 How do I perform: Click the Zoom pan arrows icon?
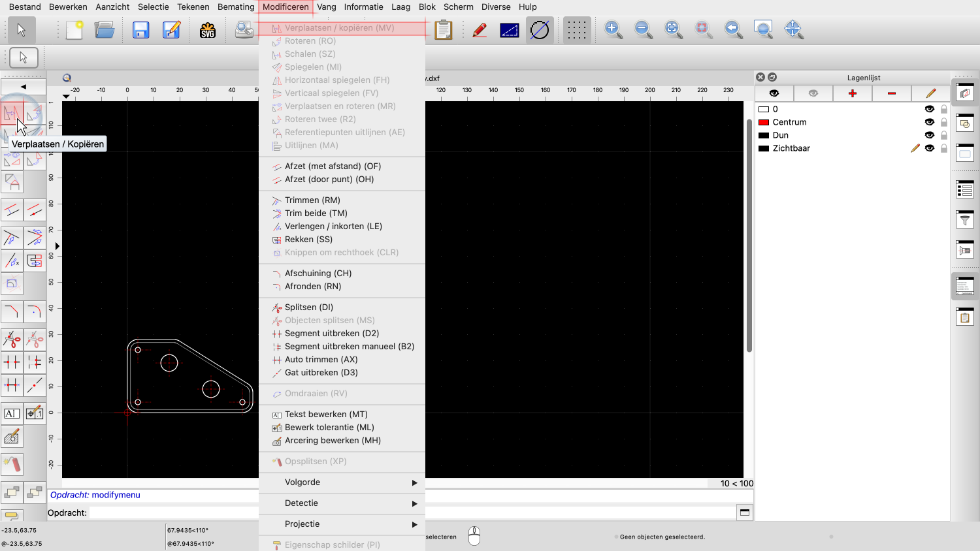793,29
